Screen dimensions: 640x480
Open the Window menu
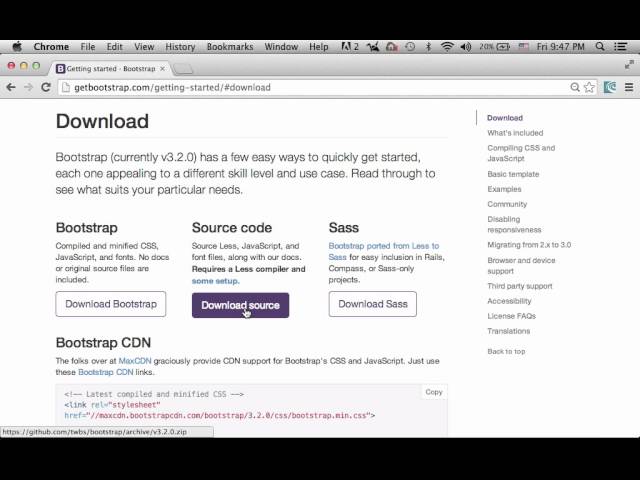pos(281,47)
